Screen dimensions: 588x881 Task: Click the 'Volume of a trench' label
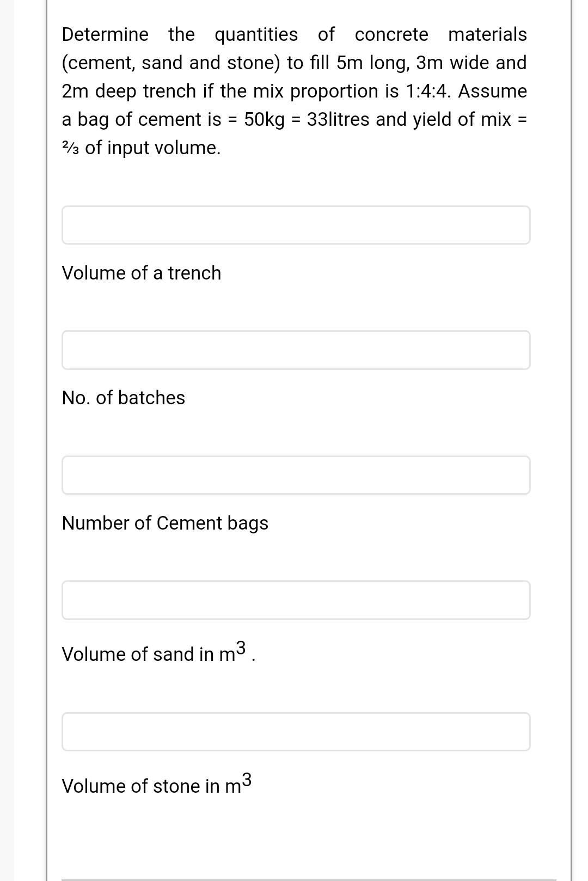(x=141, y=272)
